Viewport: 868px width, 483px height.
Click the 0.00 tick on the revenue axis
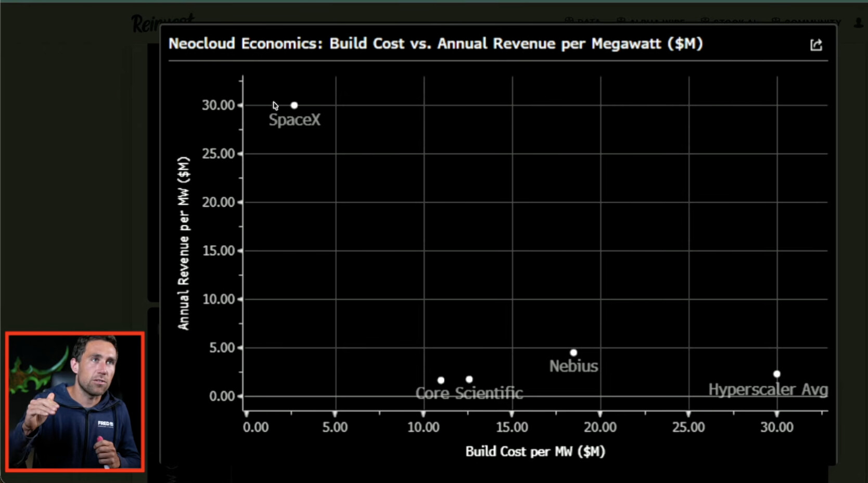coord(222,396)
